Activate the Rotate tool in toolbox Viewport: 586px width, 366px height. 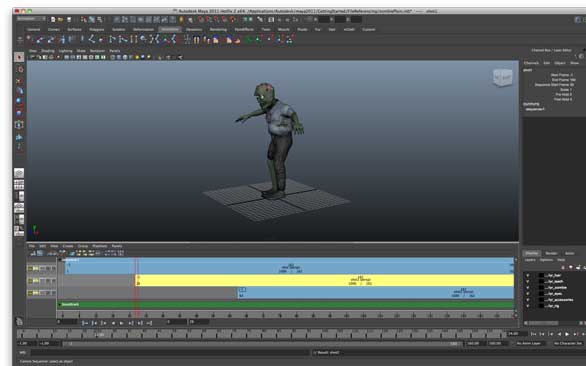(x=19, y=102)
